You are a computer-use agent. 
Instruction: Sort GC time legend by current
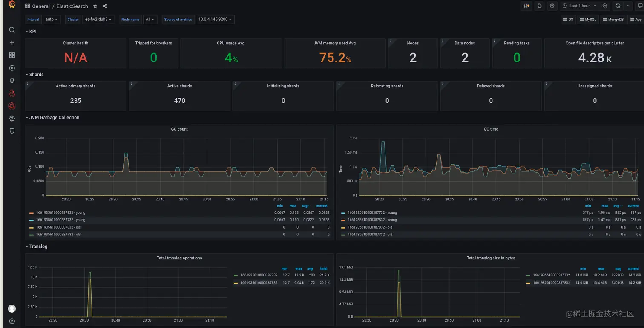point(633,206)
